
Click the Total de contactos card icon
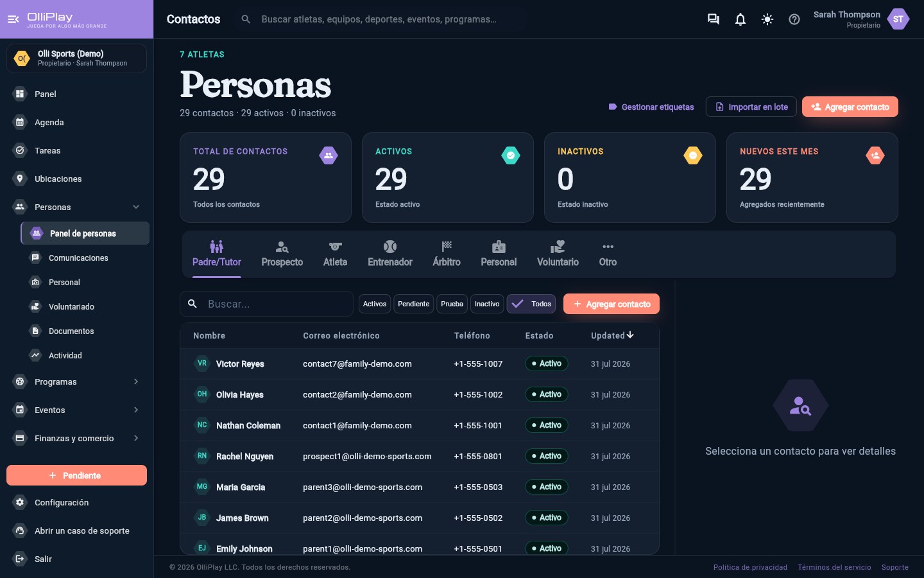(x=329, y=155)
